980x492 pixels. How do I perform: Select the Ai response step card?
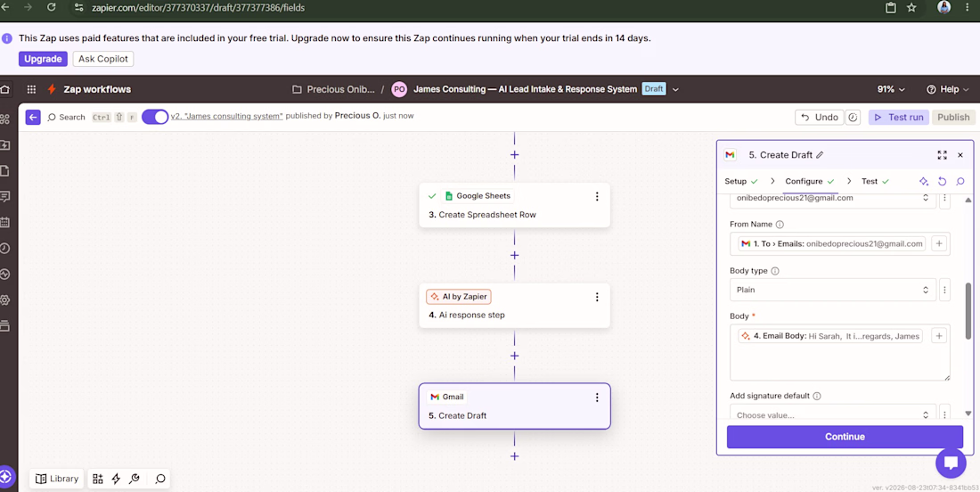click(x=514, y=306)
